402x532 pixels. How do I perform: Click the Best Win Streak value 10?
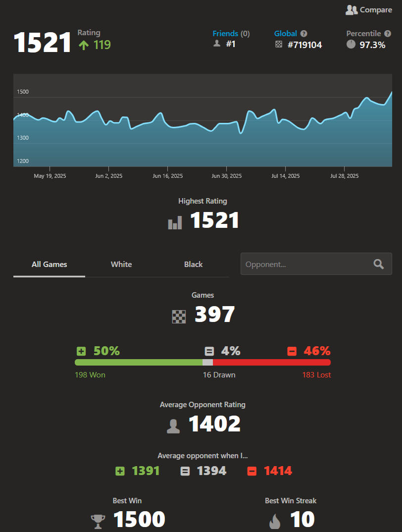click(302, 519)
